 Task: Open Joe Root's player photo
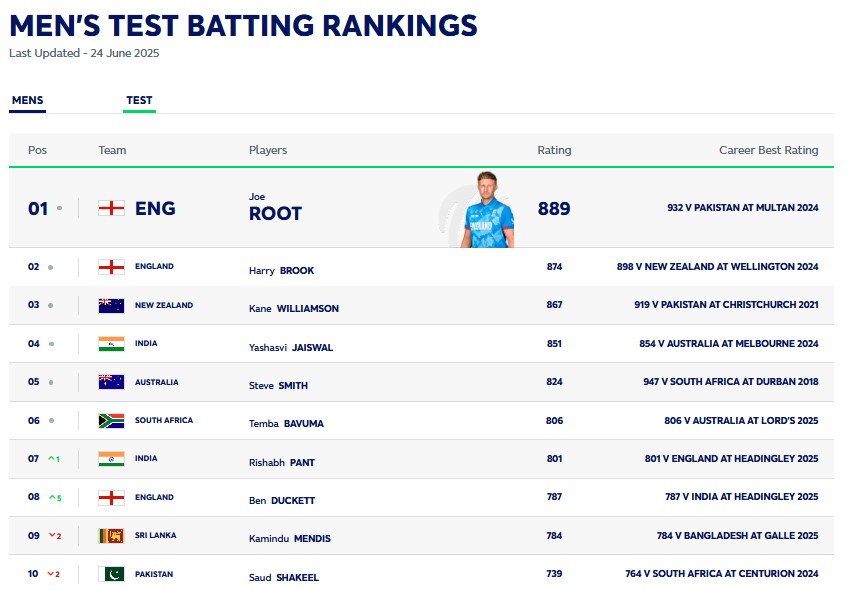(x=486, y=209)
